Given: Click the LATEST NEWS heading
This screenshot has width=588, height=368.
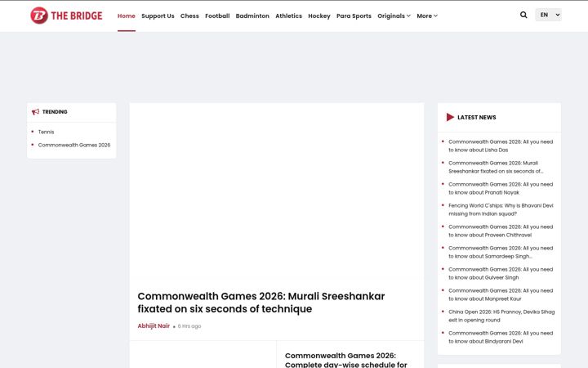Looking at the screenshot, I should tap(477, 117).
